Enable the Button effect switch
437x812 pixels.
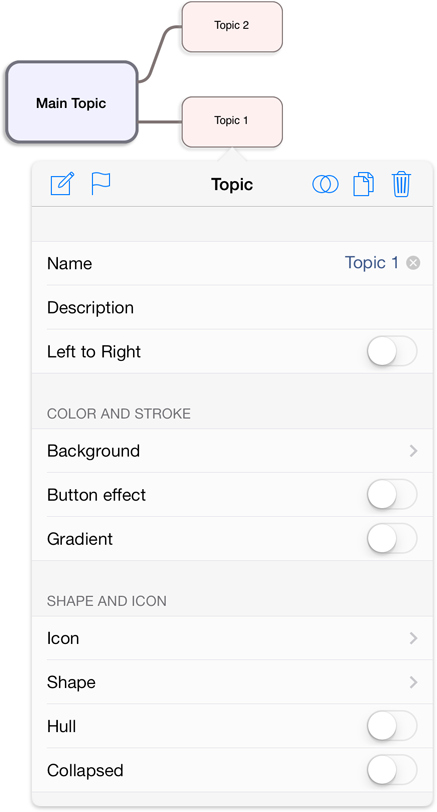pos(392,495)
